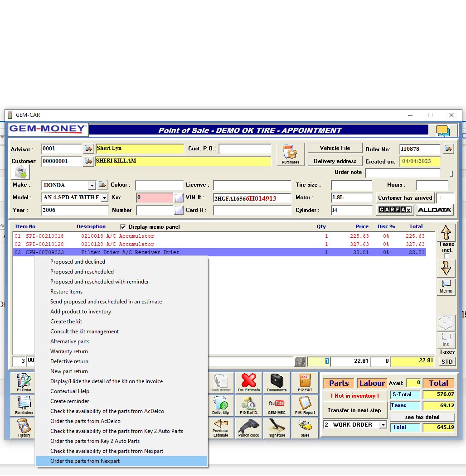The height and width of the screenshot is (476, 466).
Task: Click the License input field
Action: (x=252, y=185)
